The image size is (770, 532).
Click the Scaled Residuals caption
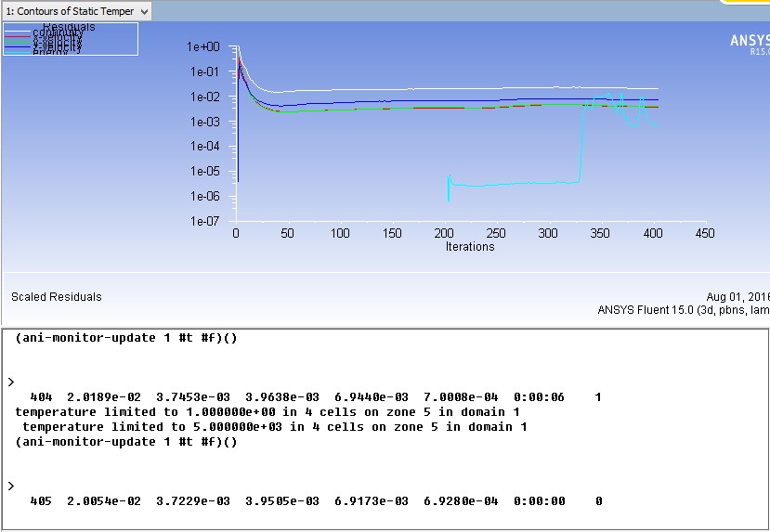57,297
